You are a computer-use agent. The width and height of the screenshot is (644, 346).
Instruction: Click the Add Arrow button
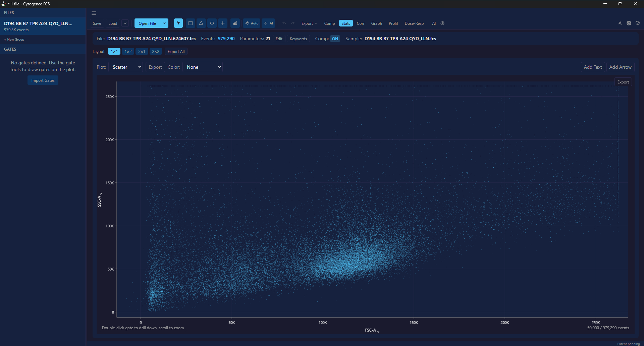[620, 67]
